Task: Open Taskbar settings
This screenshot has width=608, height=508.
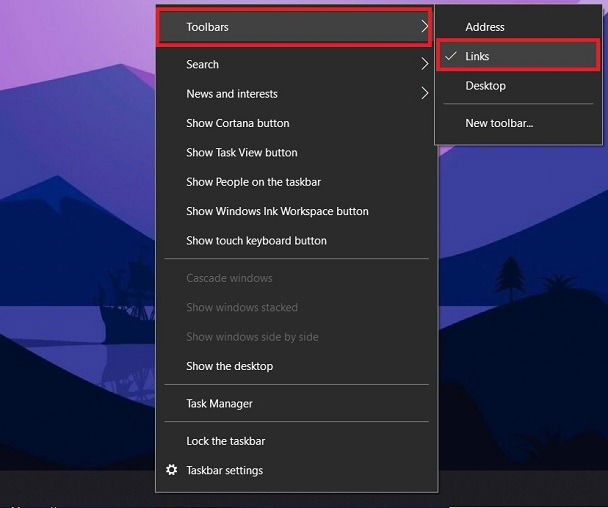Action: (297, 470)
